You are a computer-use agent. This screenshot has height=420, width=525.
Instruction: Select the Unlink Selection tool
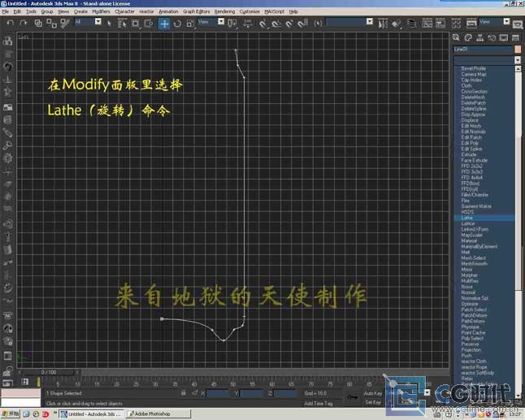(51, 23)
